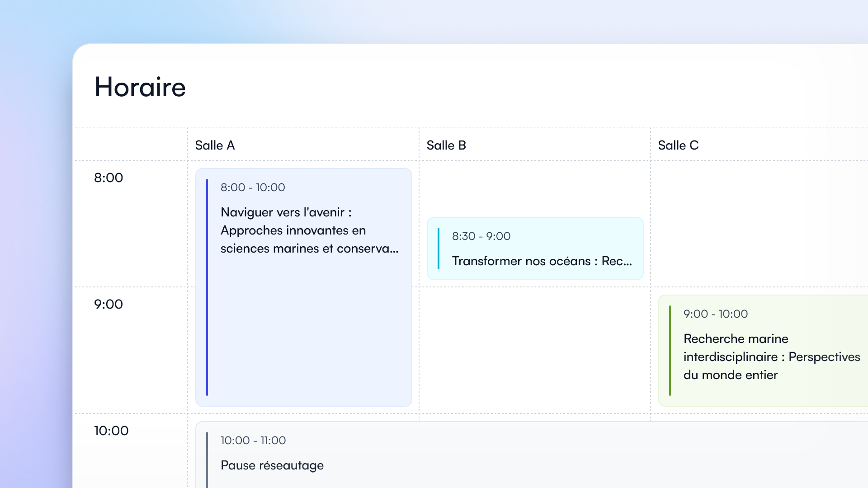Click the 9:00 - 10:00 time text
Image resolution: width=868 pixels, height=488 pixels.
click(x=715, y=314)
